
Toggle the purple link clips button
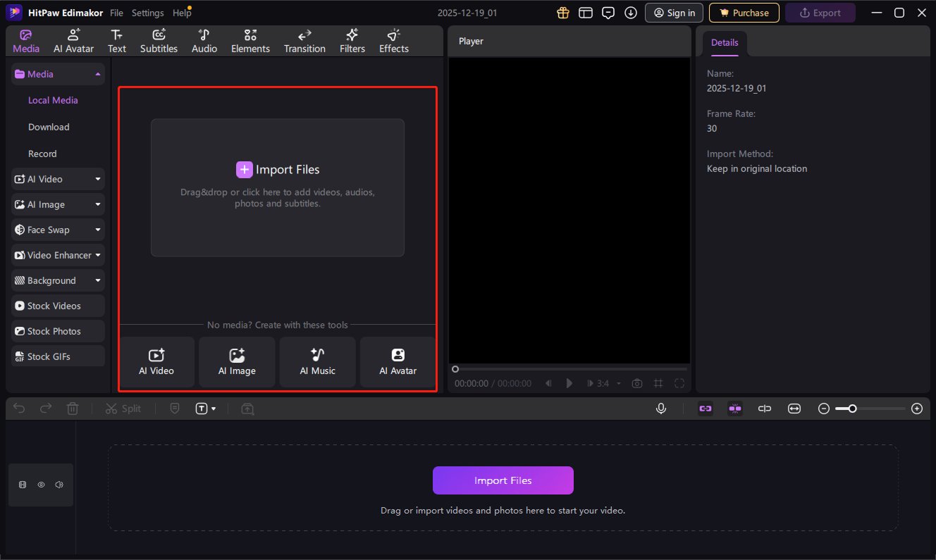pyautogui.click(x=706, y=409)
